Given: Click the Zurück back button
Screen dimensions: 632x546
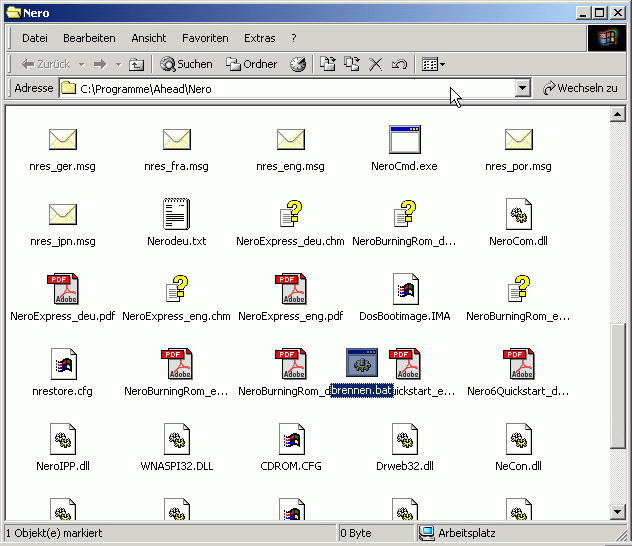Looking at the screenshot, I should (46, 64).
